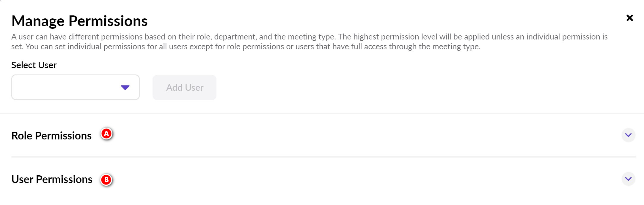
Task: Expand the User Permissions chevron
Action: [x=628, y=179]
